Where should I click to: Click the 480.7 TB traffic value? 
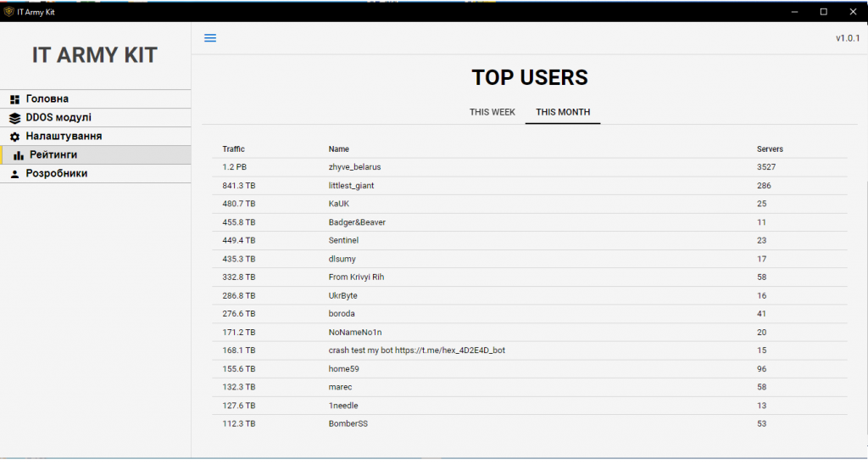point(239,204)
